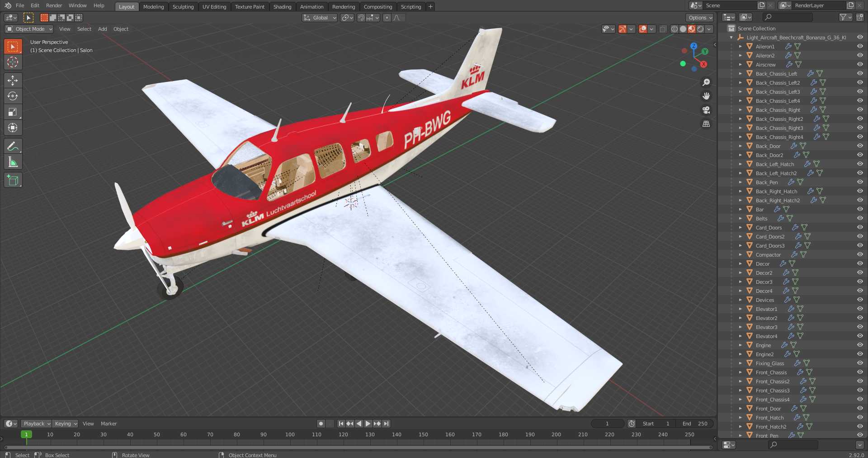
Task: Choose the Measure tool
Action: [13, 162]
